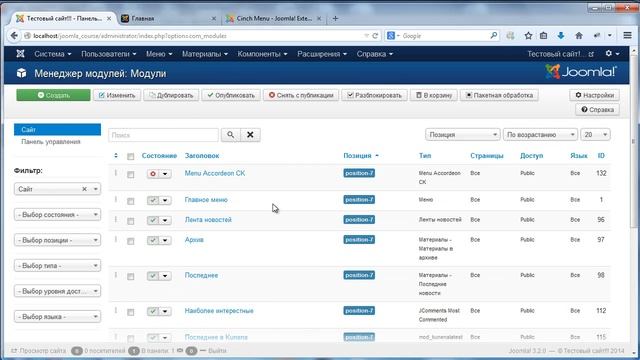Click the Изменить toolbar button
This screenshot has height=360, width=640.
click(x=117, y=95)
